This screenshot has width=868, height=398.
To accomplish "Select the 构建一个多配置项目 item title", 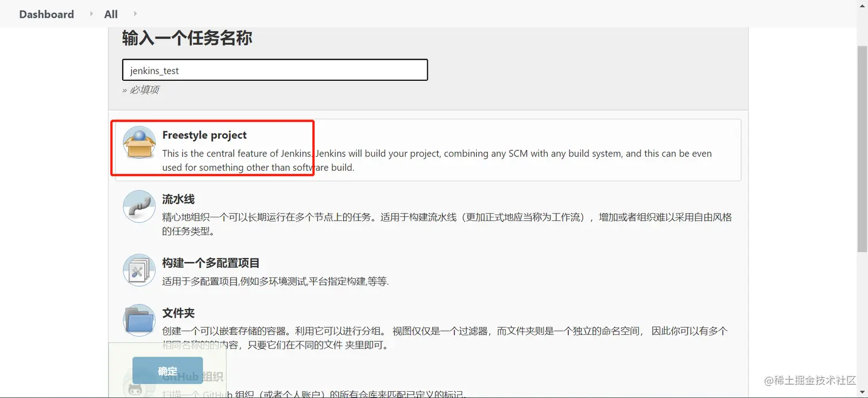I will 211,263.
